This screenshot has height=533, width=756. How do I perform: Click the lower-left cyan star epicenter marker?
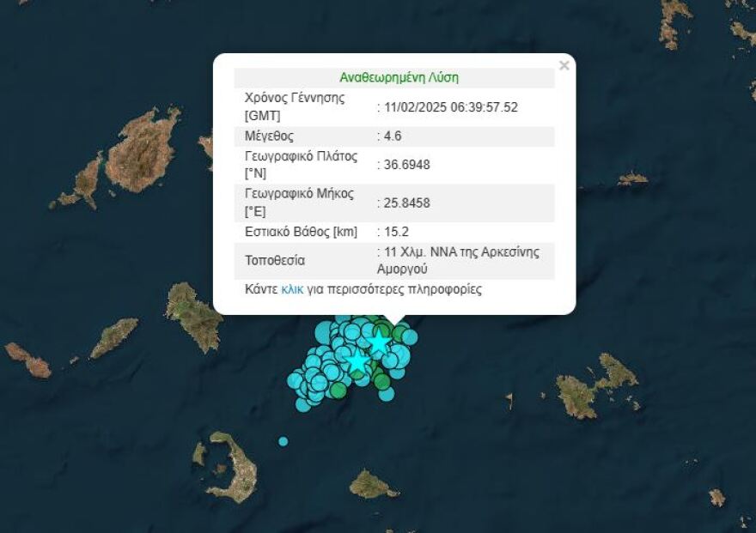[x=357, y=362]
